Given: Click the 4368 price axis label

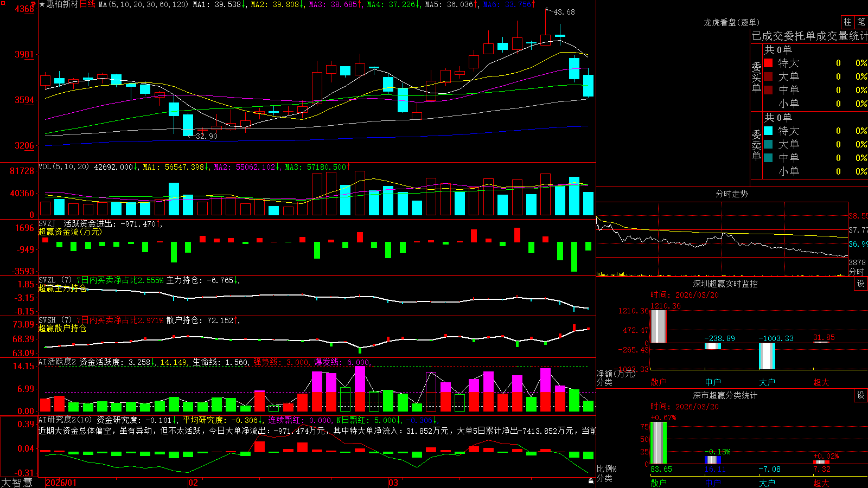Looking at the screenshot, I should [x=24, y=9].
